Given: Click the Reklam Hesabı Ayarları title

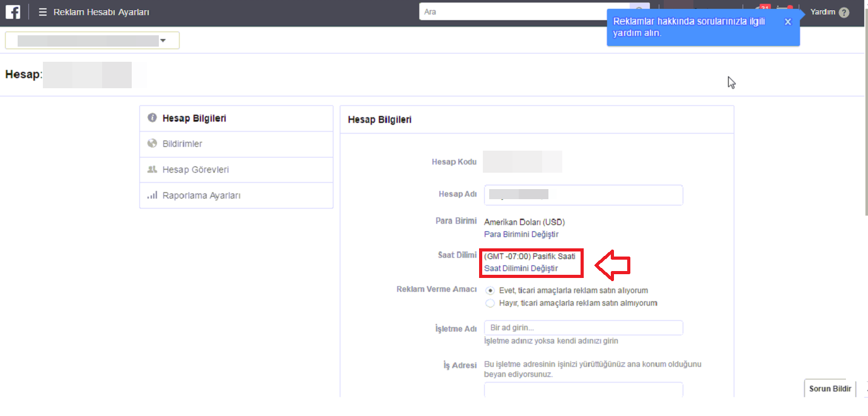Looking at the screenshot, I should tap(101, 12).
